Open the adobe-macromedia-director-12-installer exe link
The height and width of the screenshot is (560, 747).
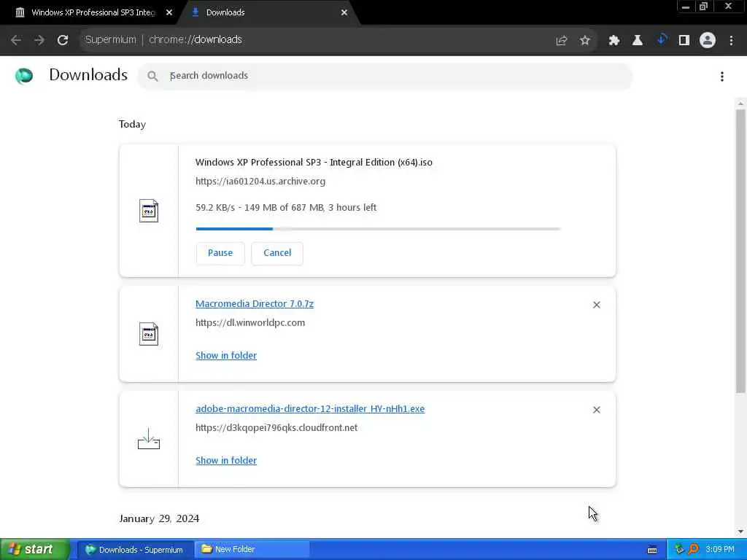pos(310,409)
